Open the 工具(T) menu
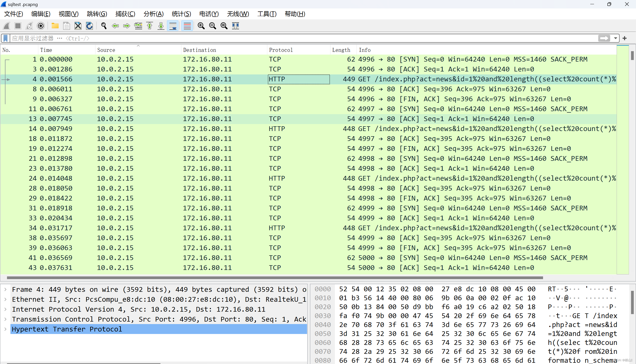 click(267, 14)
